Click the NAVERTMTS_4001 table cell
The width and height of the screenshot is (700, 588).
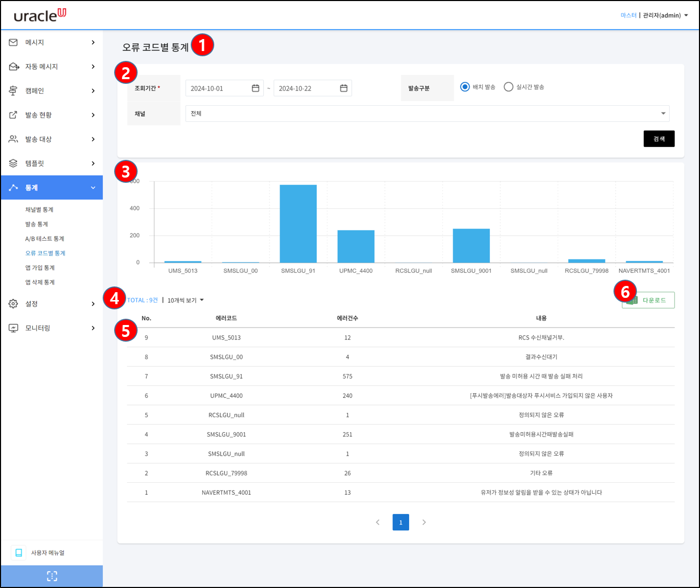pyautogui.click(x=226, y=493)
